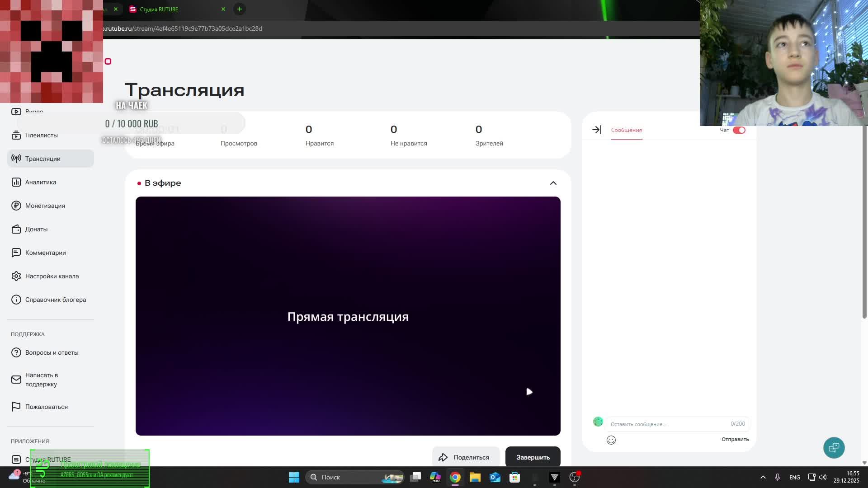Collapse the chat panel using the arrow icon
This screenshot has width=868, height=488.
(597, 130)
